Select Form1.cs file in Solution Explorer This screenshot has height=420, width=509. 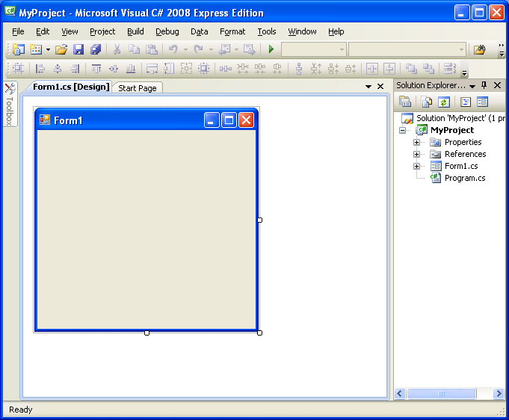click(x=461, y=166)
